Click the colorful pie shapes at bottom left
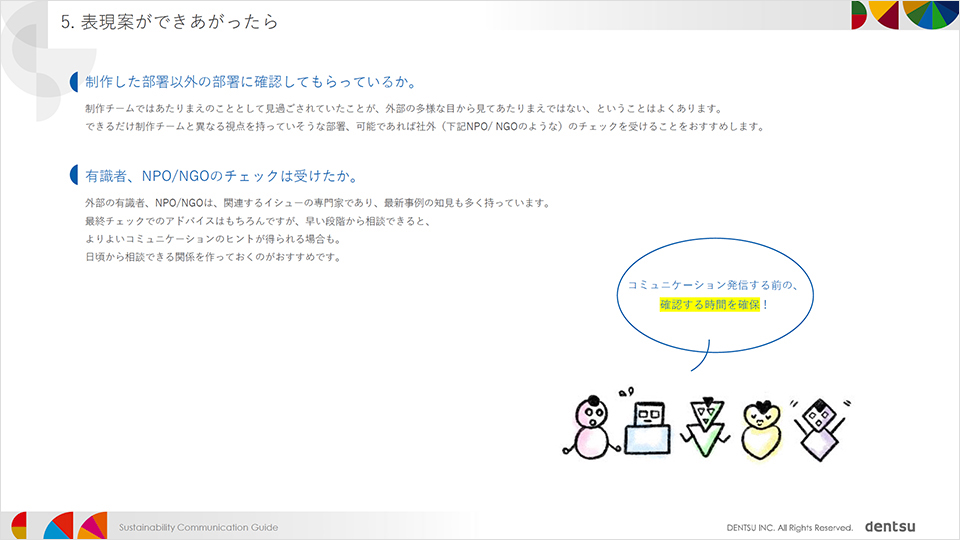This screenshot has height=540, width=960. tap(60, 524)
